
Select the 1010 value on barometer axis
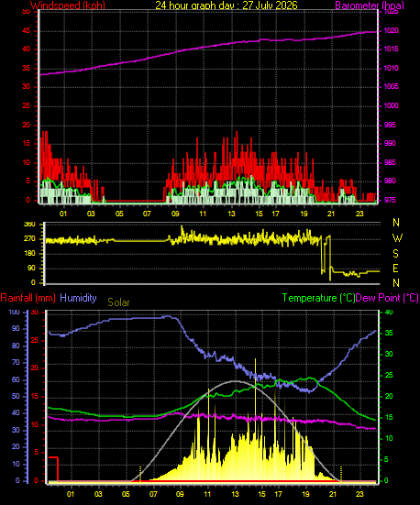pyautogui.click(x=391, y=68)
